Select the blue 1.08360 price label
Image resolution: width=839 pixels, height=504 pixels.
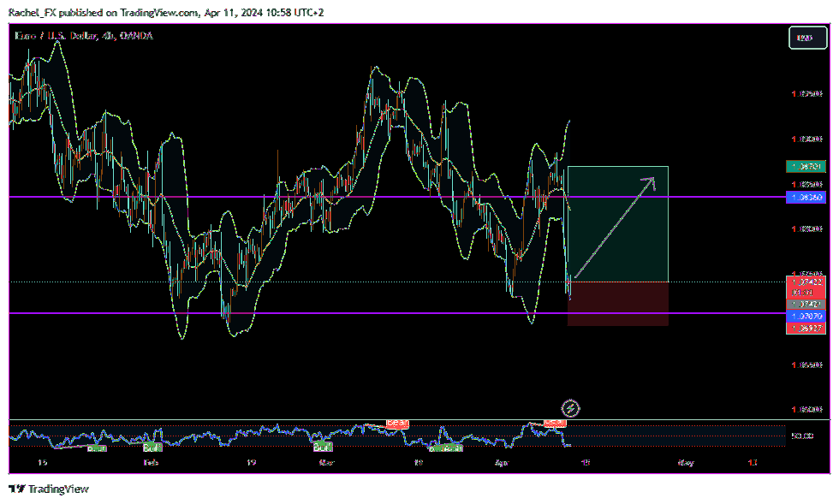pos(806,198)
